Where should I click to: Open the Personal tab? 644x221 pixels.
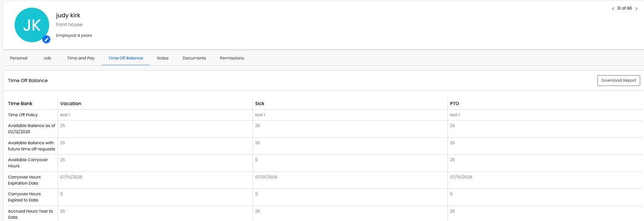coord(18,58)
